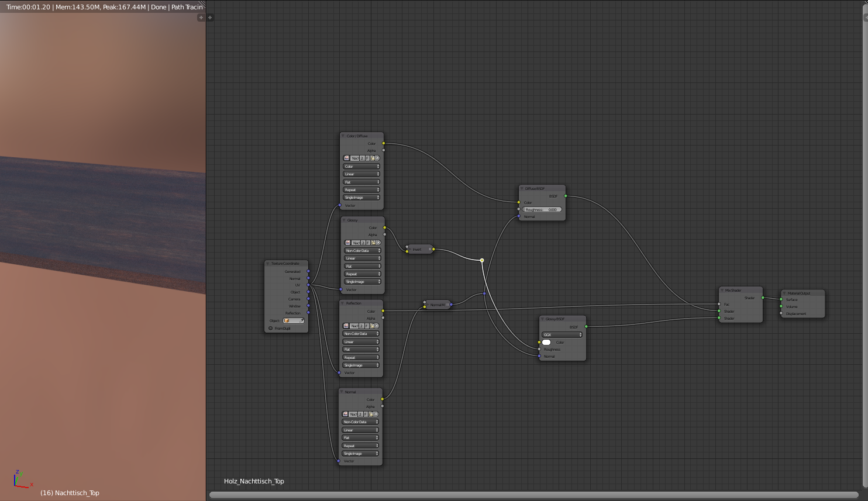Viewport: 868px width, 501px height.
Task: Collapse the Reflection node triangle
Action: click(343, 303)
